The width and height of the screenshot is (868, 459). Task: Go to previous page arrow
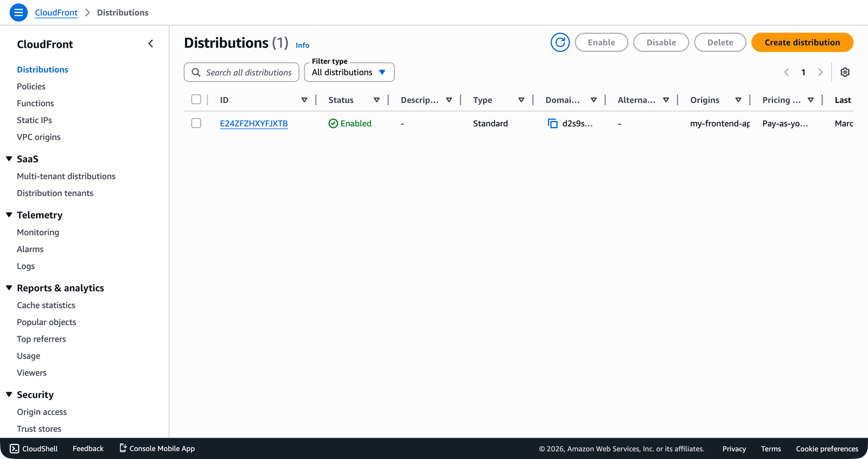786,72
